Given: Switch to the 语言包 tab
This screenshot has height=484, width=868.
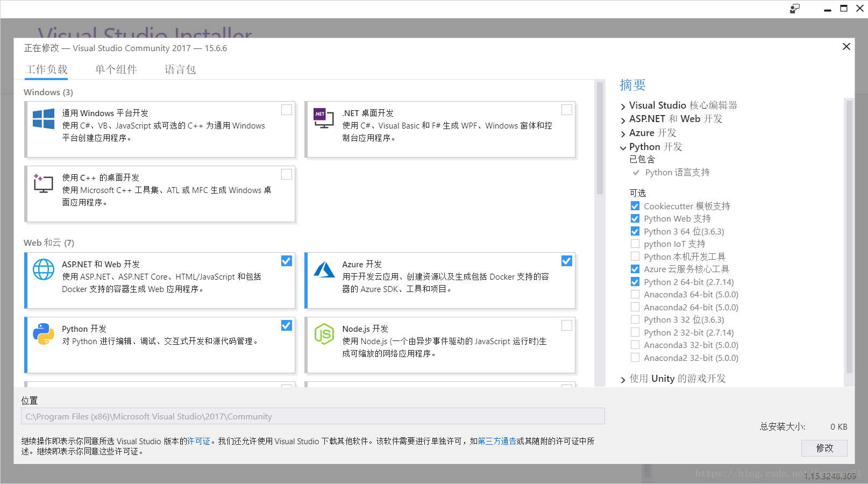Looking at the screenshot, I should pos(180,69).
